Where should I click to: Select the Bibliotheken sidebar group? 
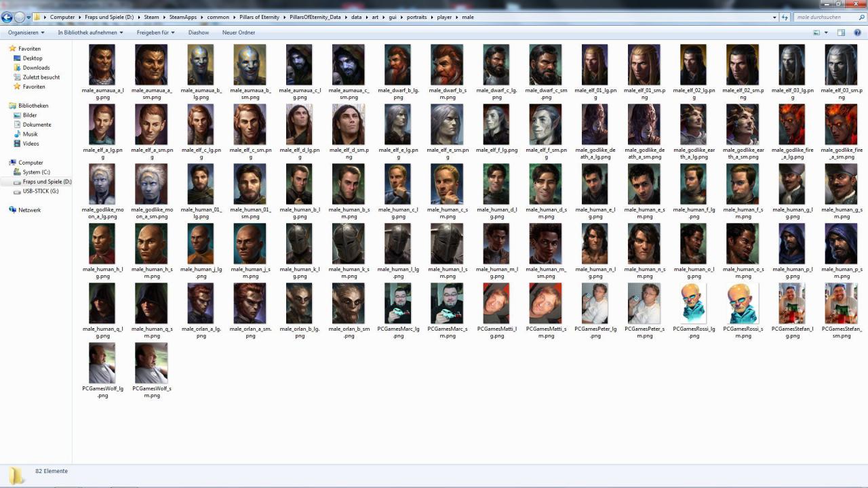tap(33, 106)
